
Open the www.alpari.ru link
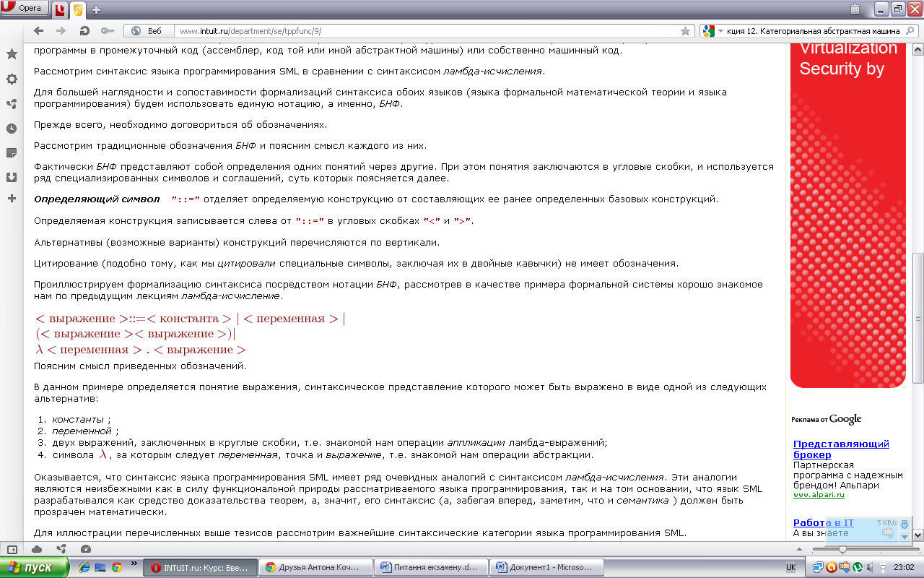coord(819,495)
